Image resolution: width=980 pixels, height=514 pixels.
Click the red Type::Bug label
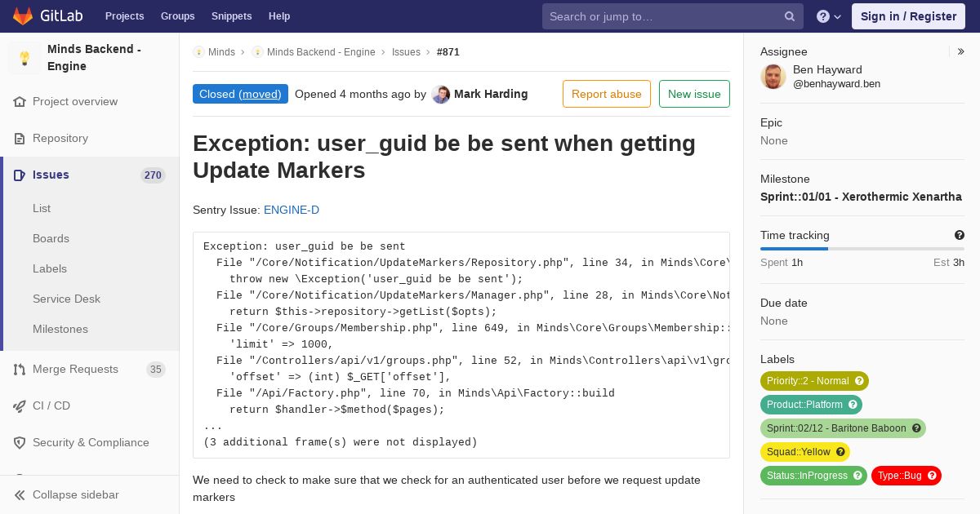click(906, 476)
